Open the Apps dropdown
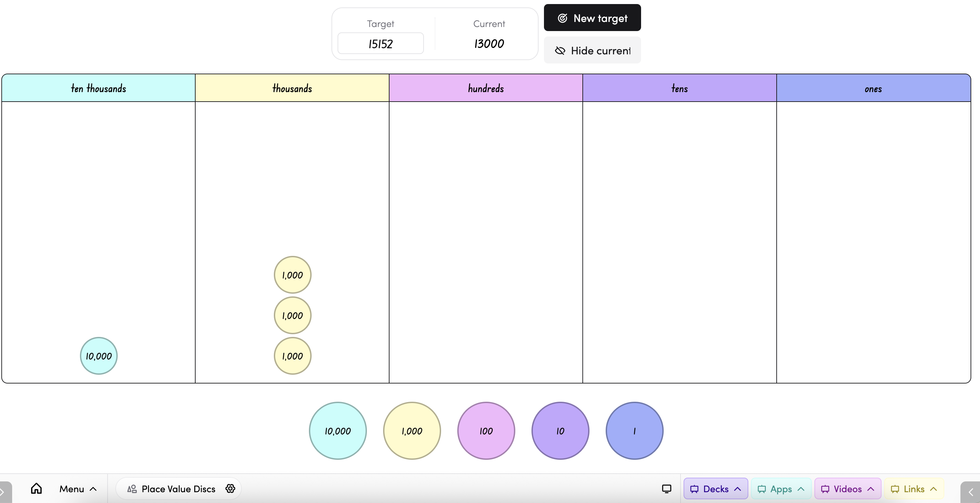This screenshot has width=980, height=503. click(781, 488)
